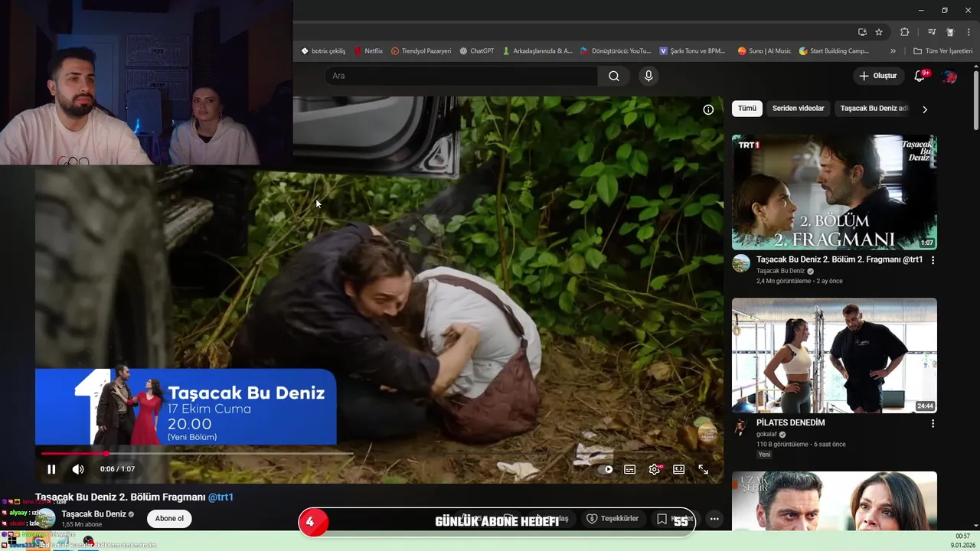Click the YouTube search magnifier button
This screenshot has width=980, height=551.
(x=614, y=76)
